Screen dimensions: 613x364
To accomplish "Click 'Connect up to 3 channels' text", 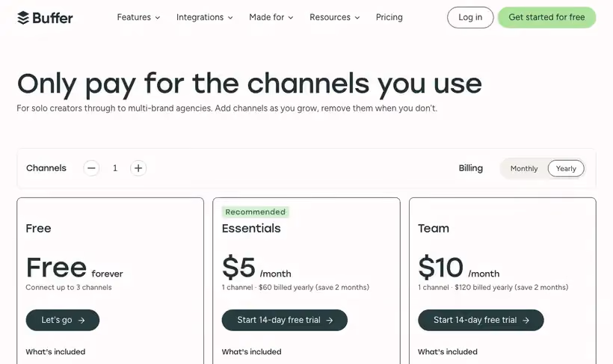I will 69,287.
